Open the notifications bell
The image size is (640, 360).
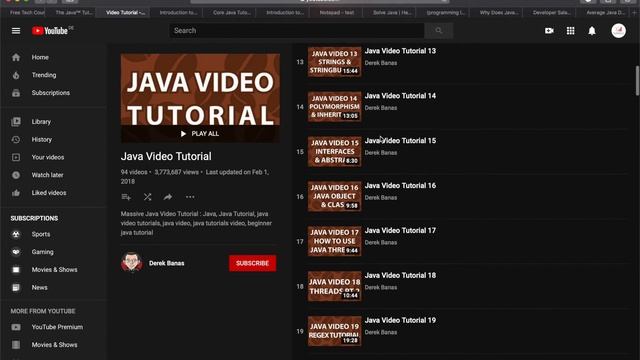pos(592,31)
